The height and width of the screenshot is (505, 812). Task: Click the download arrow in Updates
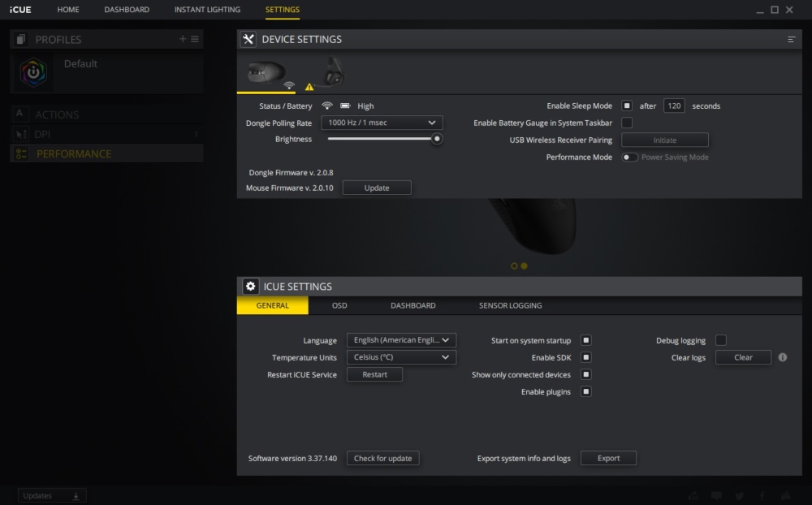[76, 496]
